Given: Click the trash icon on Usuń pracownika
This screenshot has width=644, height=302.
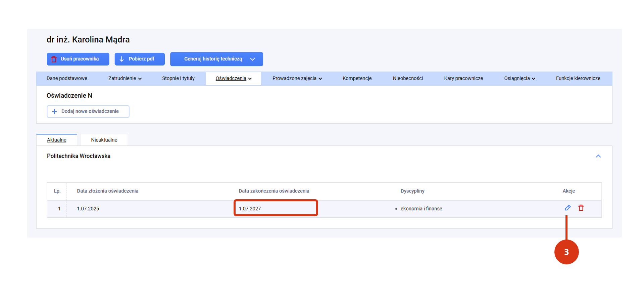Looking at the screenshot, I should click(x=54, y=59).
